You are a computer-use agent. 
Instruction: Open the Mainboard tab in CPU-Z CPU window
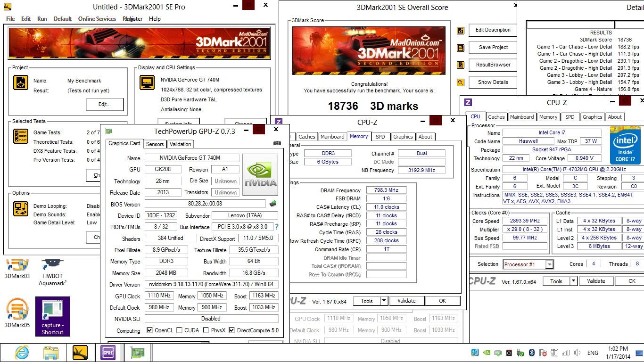(522, 117)
